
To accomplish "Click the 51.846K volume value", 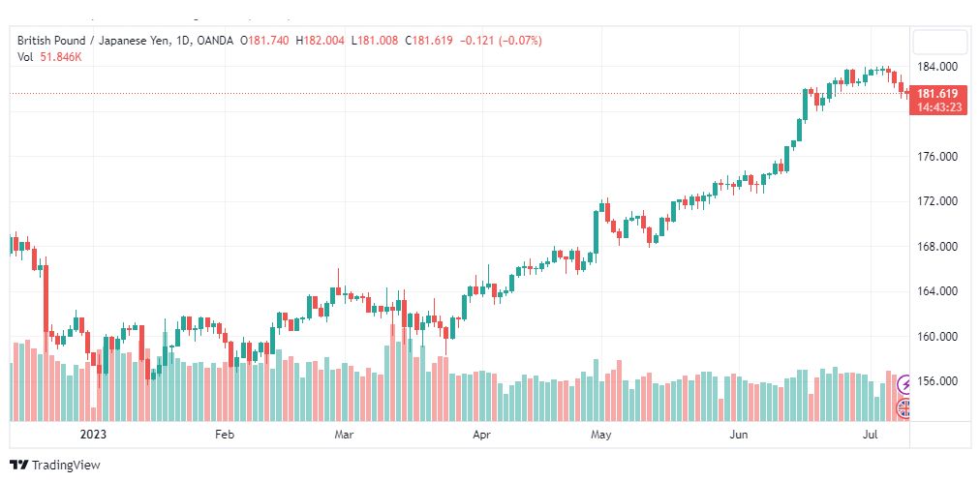I will [x=61, y=57].
